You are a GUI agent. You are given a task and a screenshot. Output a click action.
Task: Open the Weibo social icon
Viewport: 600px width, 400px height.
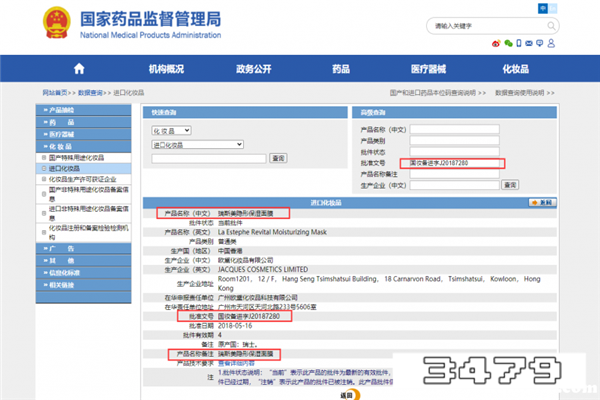[x=494, y=44]
